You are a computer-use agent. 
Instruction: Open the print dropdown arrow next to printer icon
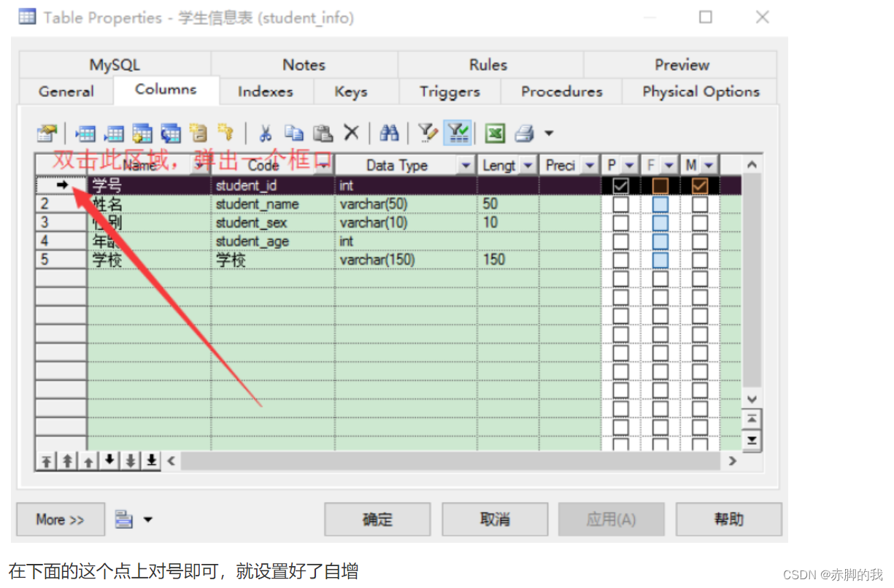coord(548,132)
